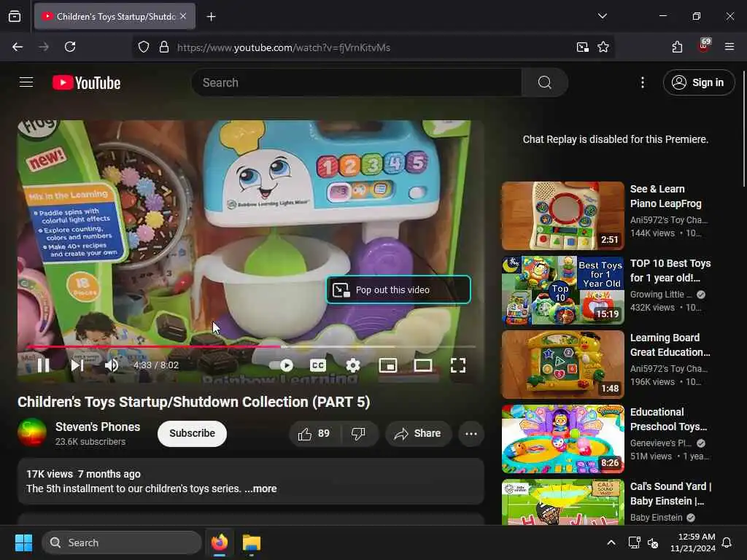Toggle the autoplay switch
The width and height of the screenshot is (747, 560).
click(282, 366)
